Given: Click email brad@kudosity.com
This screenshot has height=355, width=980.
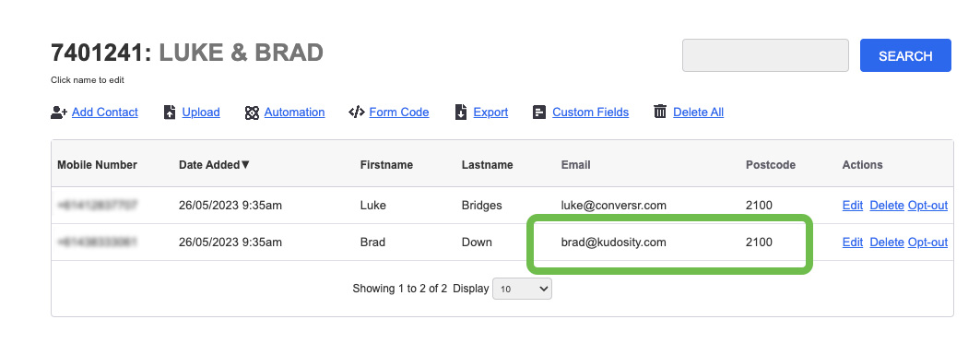Looking at the screenshot, I should [614, 242].
